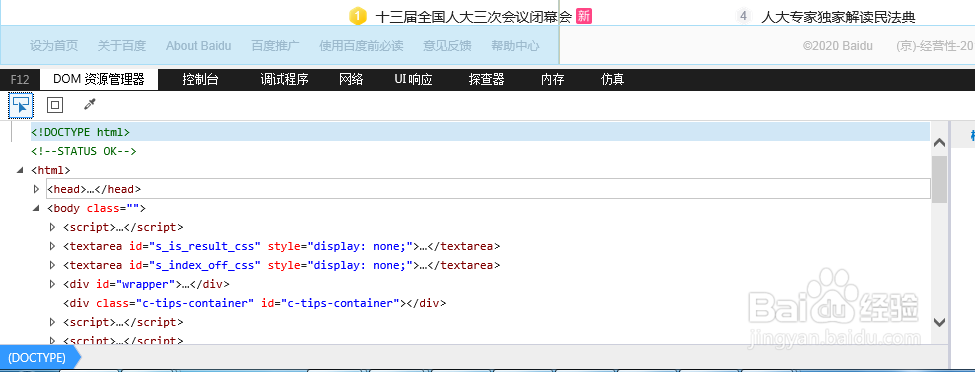Activate the Select element tool icon
Viewport: 975px width, 372px height.
point(21,105)
